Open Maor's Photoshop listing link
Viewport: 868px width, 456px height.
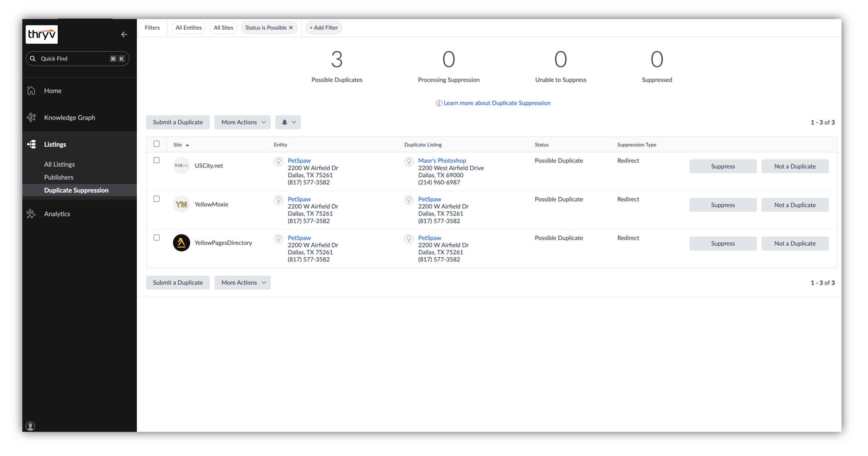[x=442, y=161]
